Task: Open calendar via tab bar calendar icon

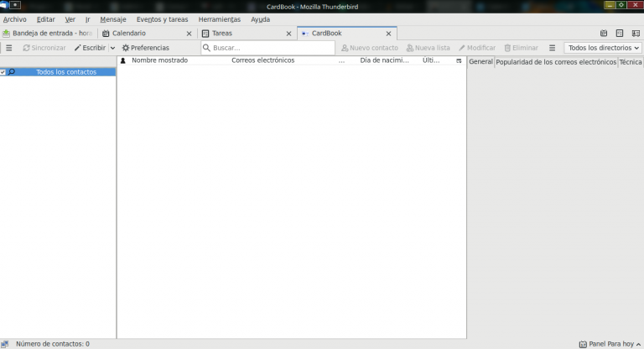Action: click(604, 34)
